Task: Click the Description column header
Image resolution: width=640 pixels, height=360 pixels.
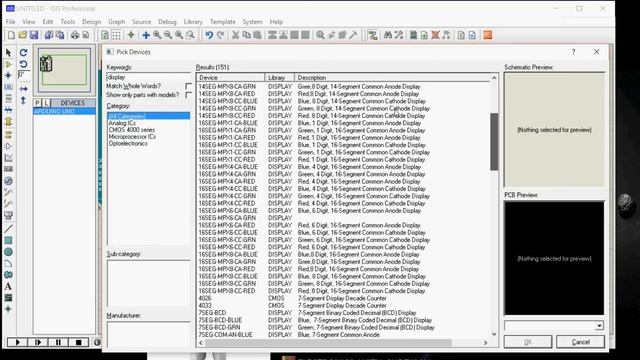Action: [392, 78]
